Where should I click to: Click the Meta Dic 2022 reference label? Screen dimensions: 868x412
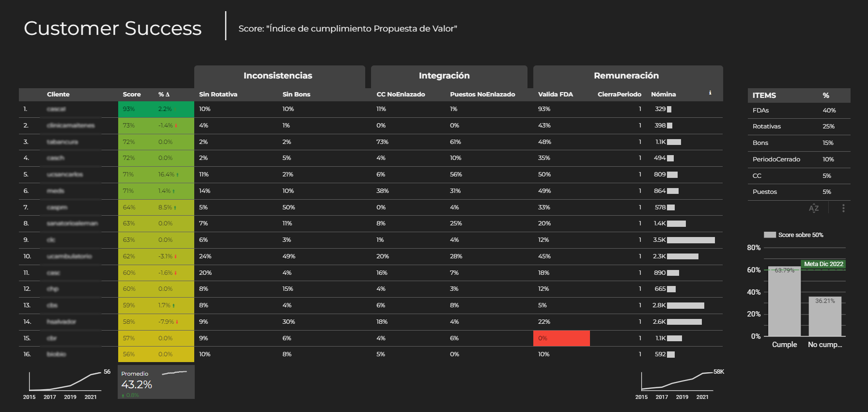pyautogui.click(x=823, y=264)
